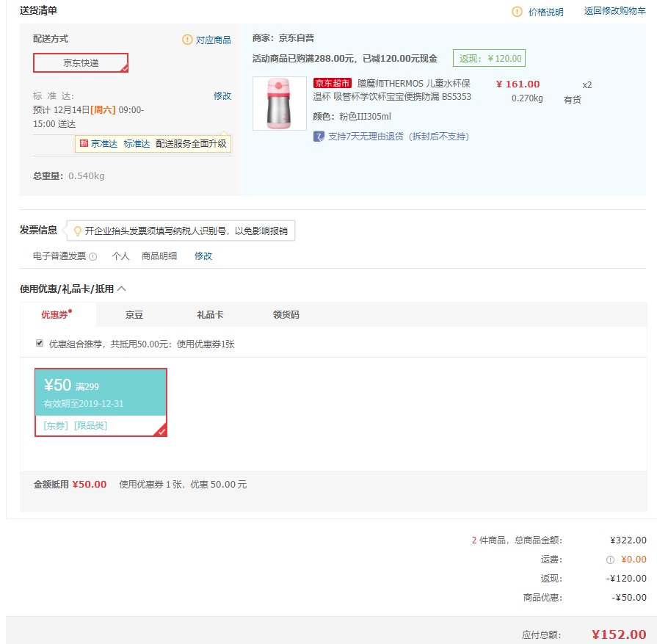Go back via 返回修改购物车 link

coord(614,11)
